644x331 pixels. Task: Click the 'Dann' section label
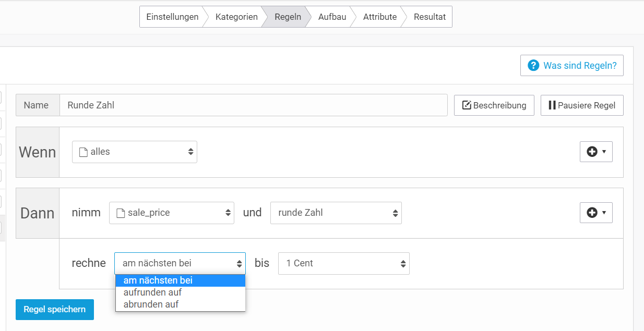pyautogui.click(x=38, y=213)
